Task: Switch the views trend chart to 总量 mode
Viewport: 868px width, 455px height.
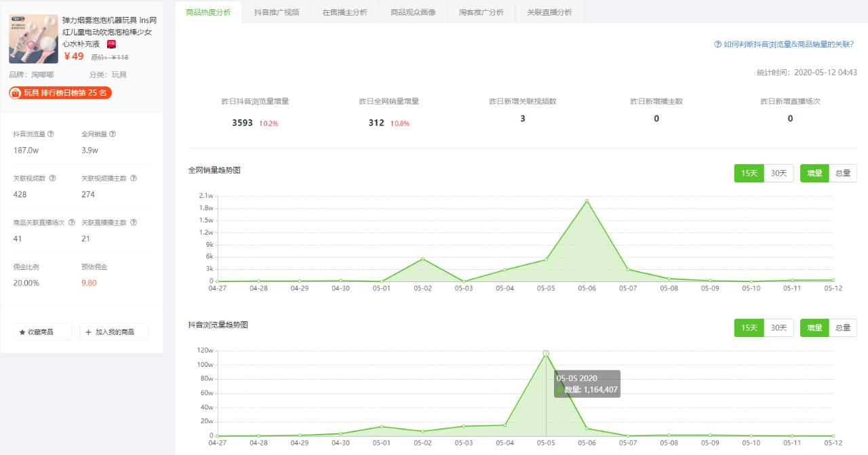Action: pos(843,328)
